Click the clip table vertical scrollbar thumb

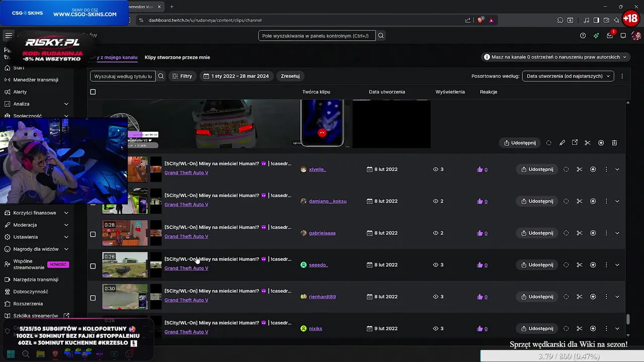point(627,319)
